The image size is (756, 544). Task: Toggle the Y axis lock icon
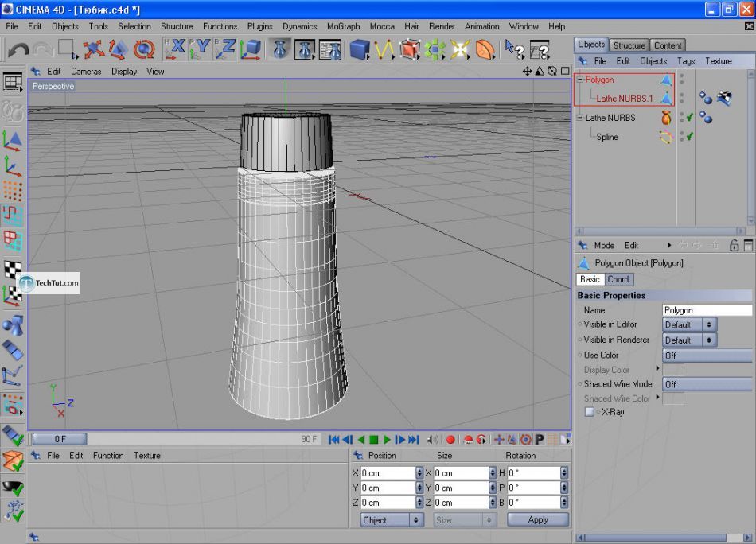tap(200, 49)
